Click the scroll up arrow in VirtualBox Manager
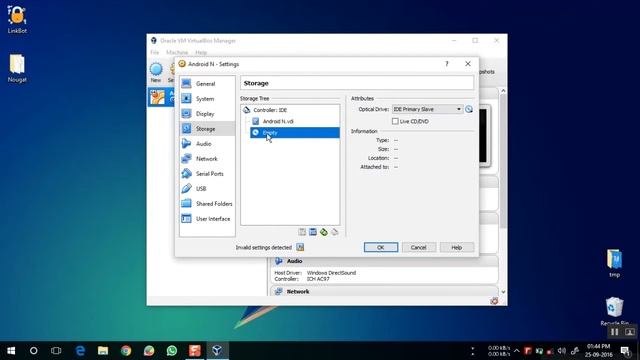 click(x=503, y=91)
